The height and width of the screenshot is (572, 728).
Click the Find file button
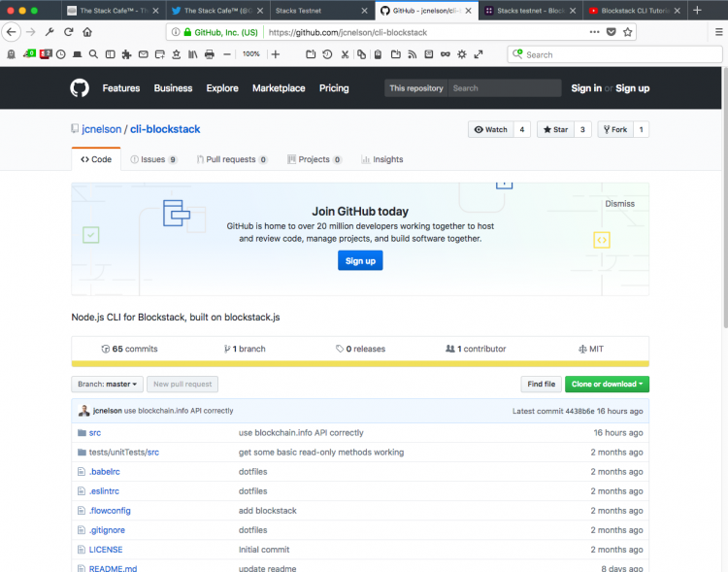pos(541,385)
